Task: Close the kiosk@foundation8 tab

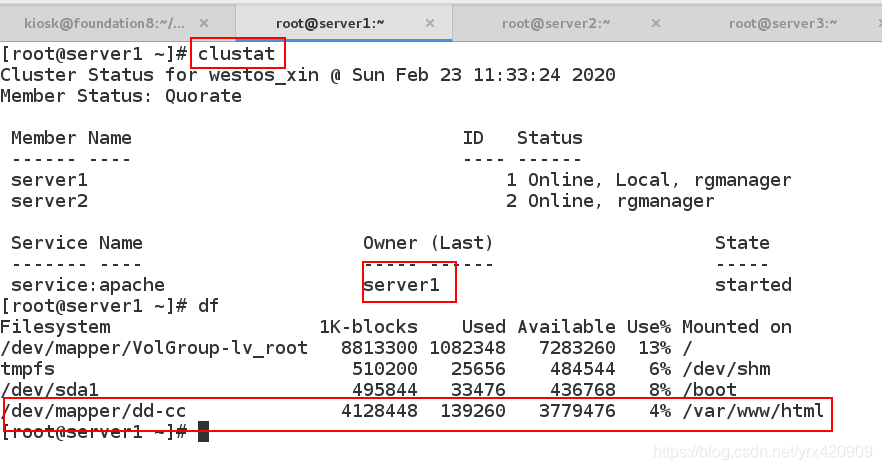Action: 204,23
